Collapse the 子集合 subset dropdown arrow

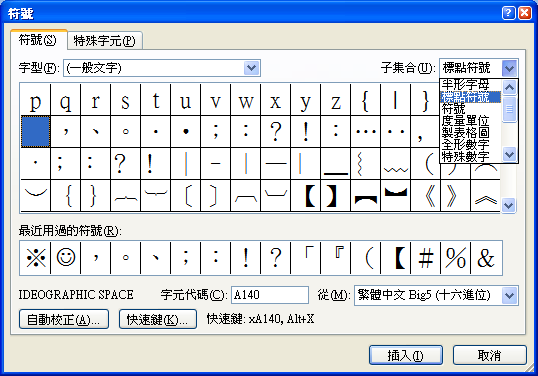click(x=509, y=68)
